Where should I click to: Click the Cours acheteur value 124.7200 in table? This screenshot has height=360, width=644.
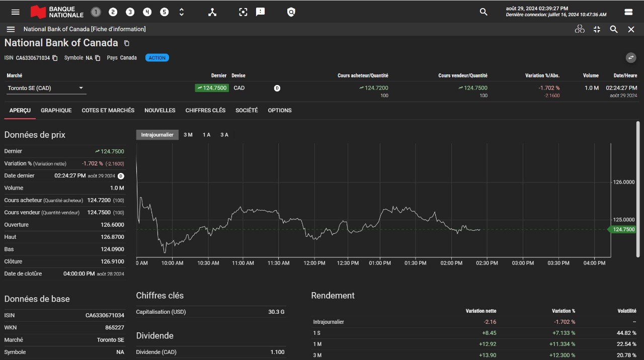(x=374, y=88)
